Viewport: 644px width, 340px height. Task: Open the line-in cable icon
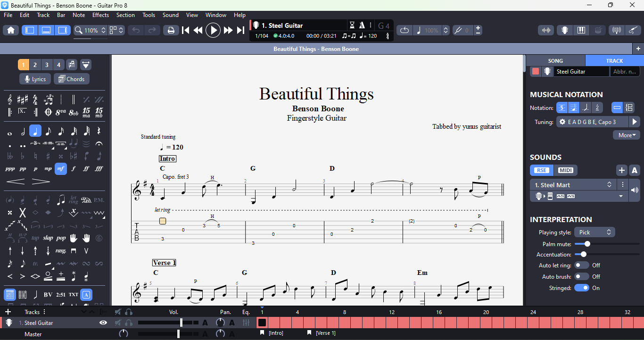633,30
